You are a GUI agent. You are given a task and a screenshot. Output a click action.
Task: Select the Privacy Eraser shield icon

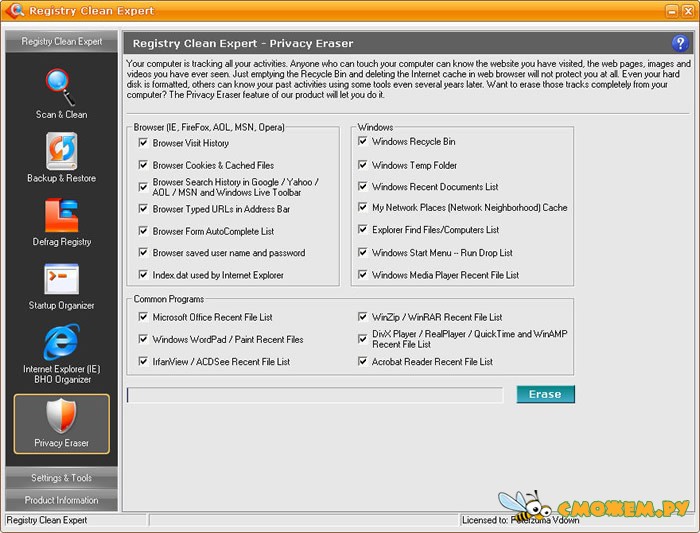pyautogui.click(x=62, y=416)
